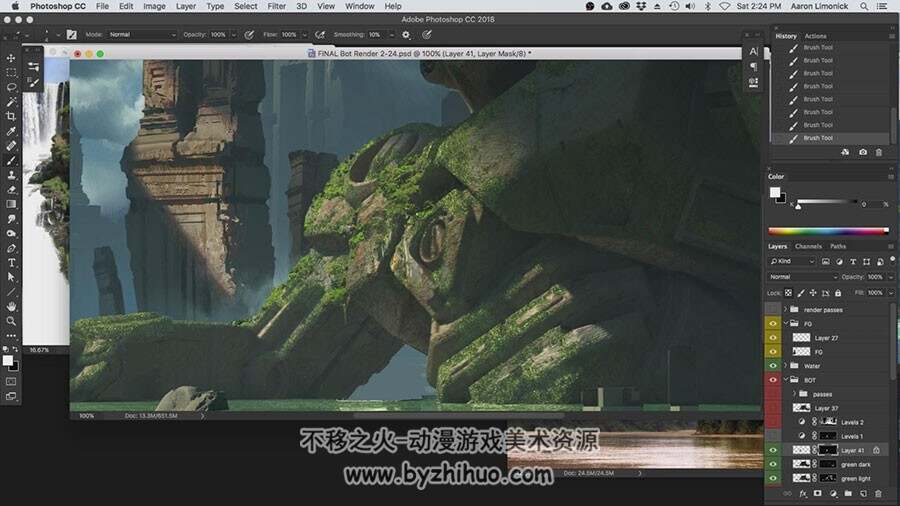Create new adjustment layer icon
Viewport: 900px width, 506px height.
pos(833,493)
